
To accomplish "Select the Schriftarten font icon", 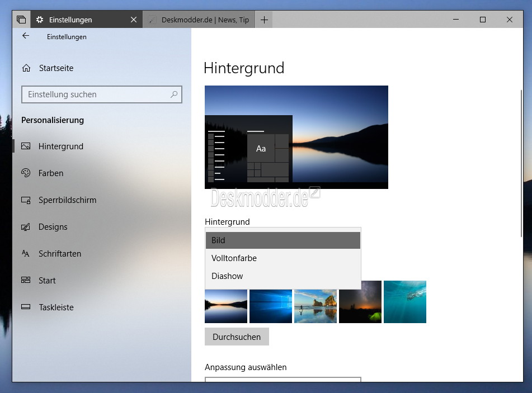I will click(26, 254).
